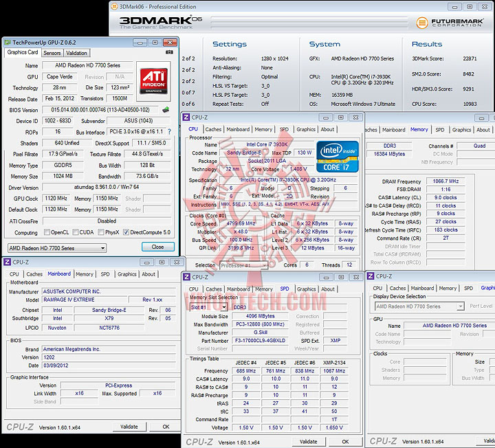Maximize the GPU-Z window

[155, 43]
